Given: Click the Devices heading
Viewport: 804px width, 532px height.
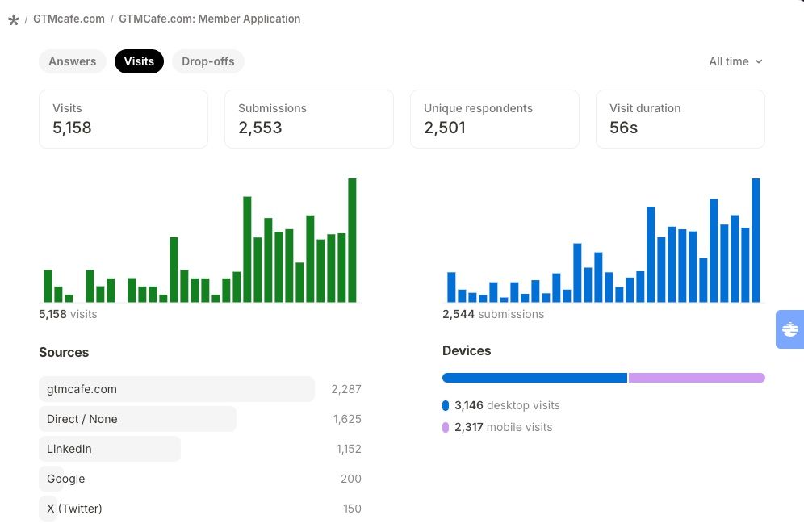Looking at the screenshot, I should [x=467, y=351].
